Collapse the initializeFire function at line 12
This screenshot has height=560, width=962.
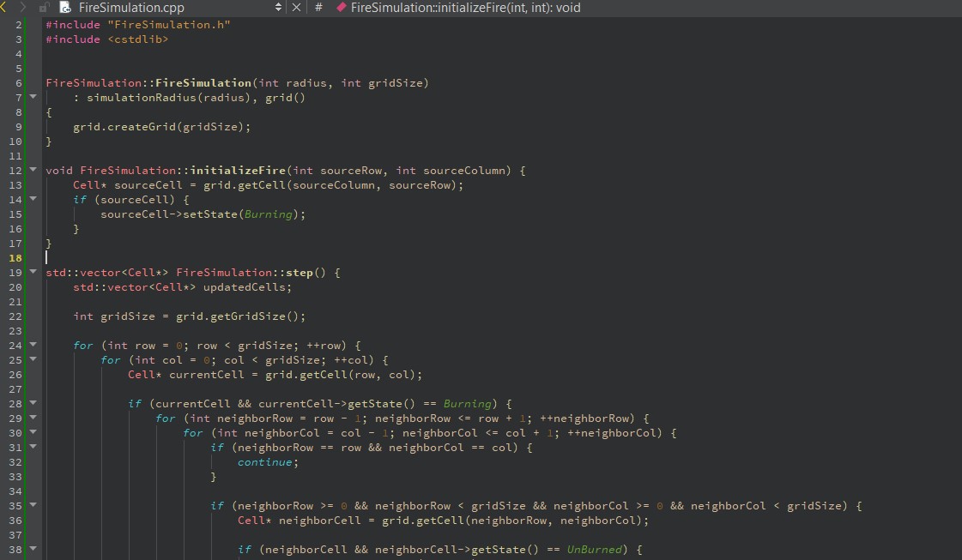33,170
